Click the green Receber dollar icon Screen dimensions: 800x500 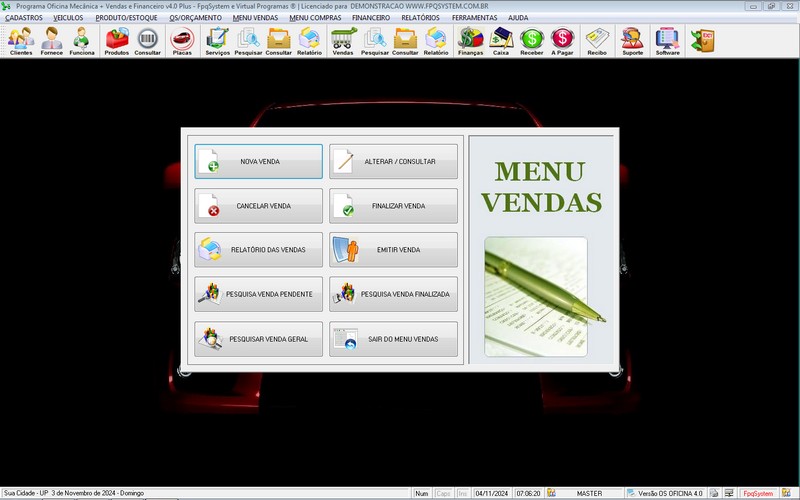532,41
